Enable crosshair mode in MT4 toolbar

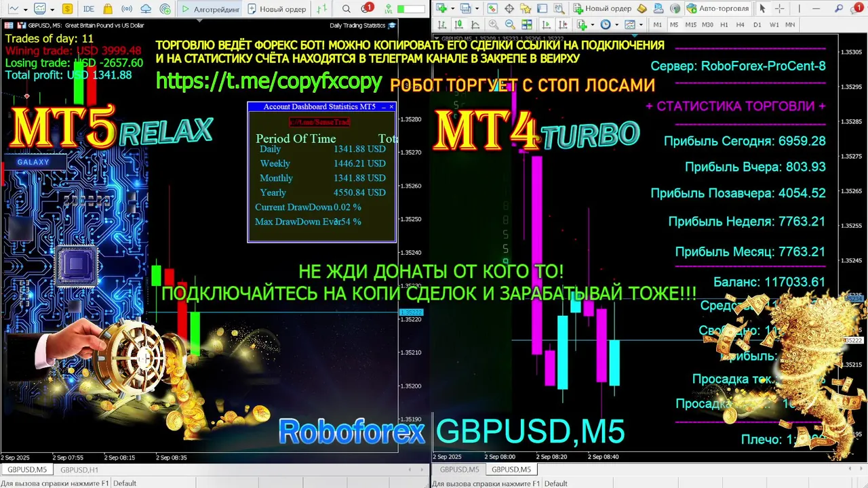[779, 9]
